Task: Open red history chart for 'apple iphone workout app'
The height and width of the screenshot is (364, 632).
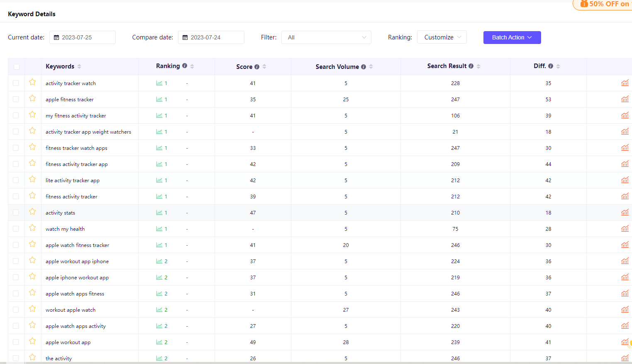Action: (625, 277)
